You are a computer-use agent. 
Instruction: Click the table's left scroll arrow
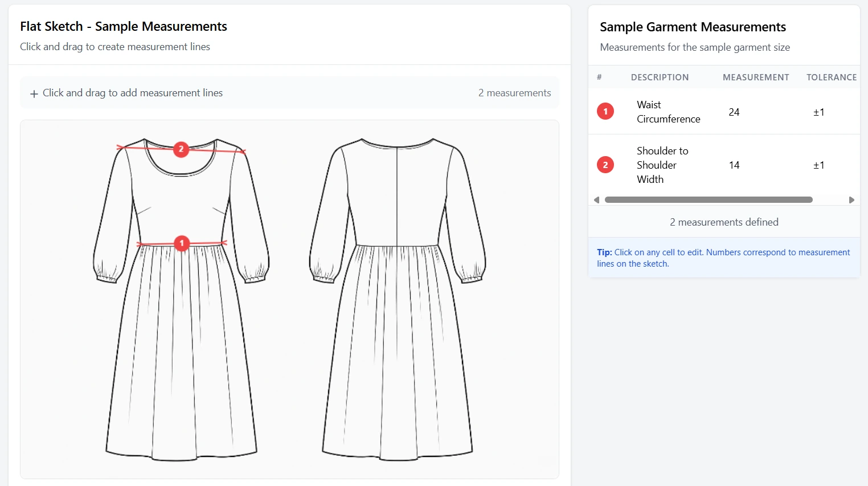click(596, 200)
